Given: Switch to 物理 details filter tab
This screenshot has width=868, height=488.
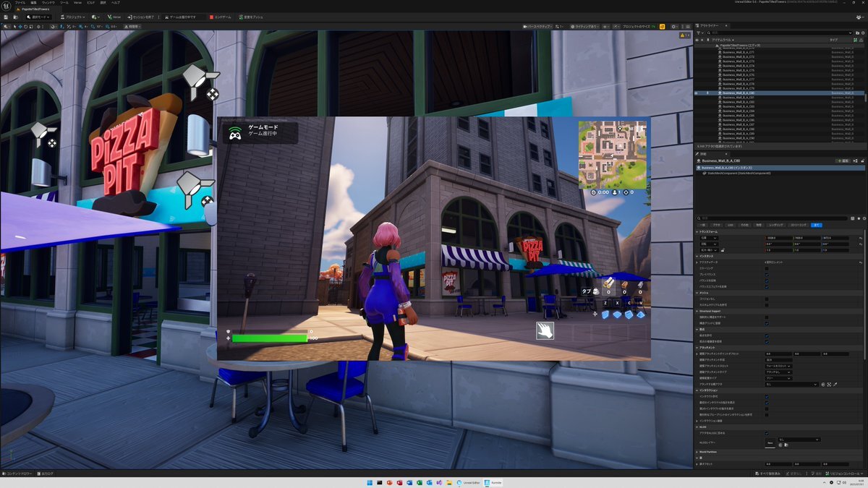Looking at the screenshot, I should pos(758,225).
